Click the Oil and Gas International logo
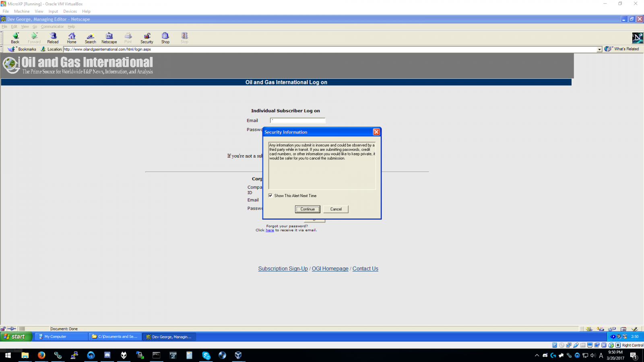Screen dimensions: 644x362 pos(78,65)
